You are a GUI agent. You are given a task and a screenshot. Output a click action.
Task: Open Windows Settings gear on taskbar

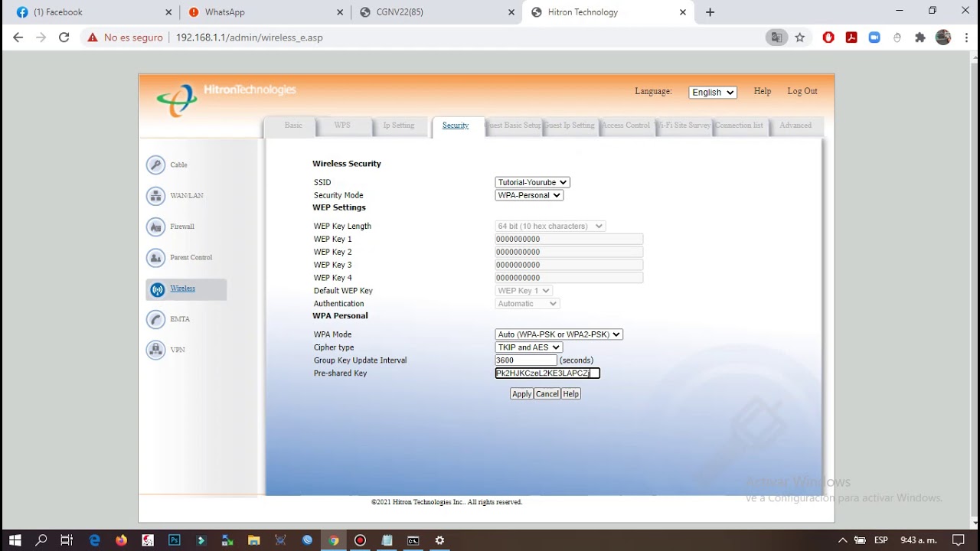(439, 540)
